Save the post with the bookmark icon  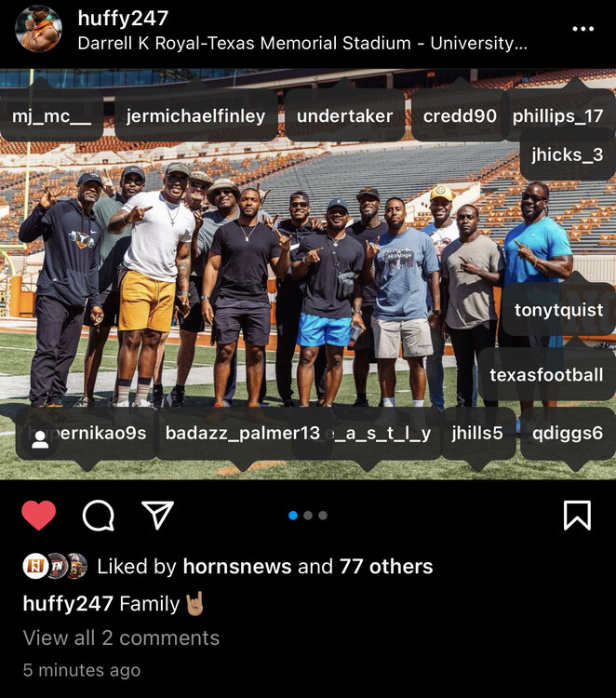(x=577, y=516)
